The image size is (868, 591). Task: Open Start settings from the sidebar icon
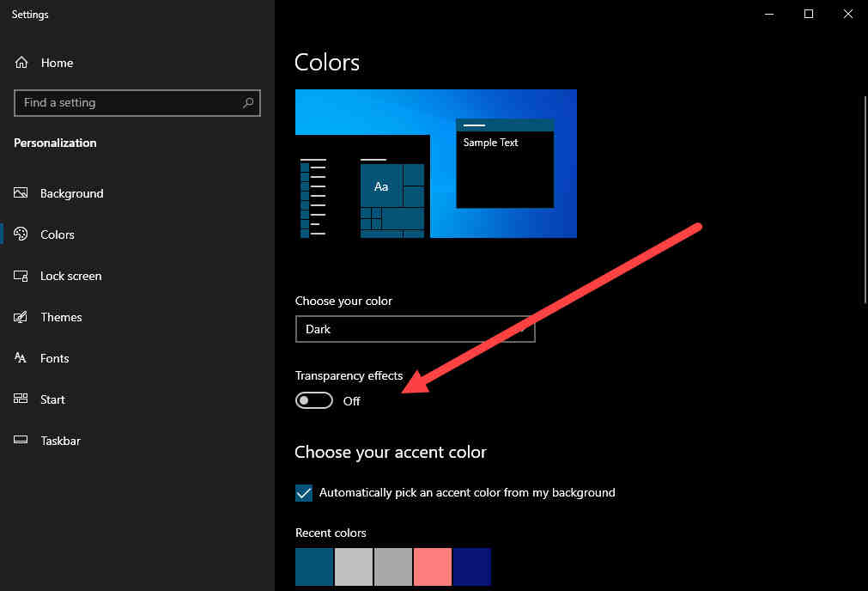[x=21, y=399]
